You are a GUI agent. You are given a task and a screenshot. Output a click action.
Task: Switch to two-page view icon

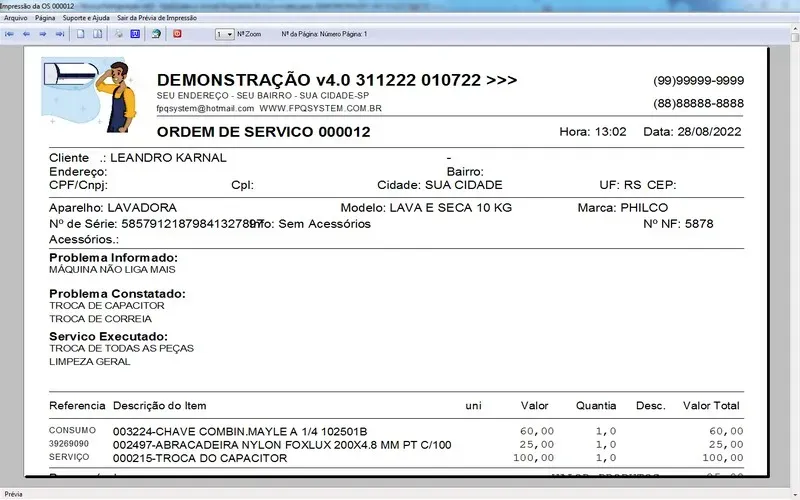pos(97,34)
